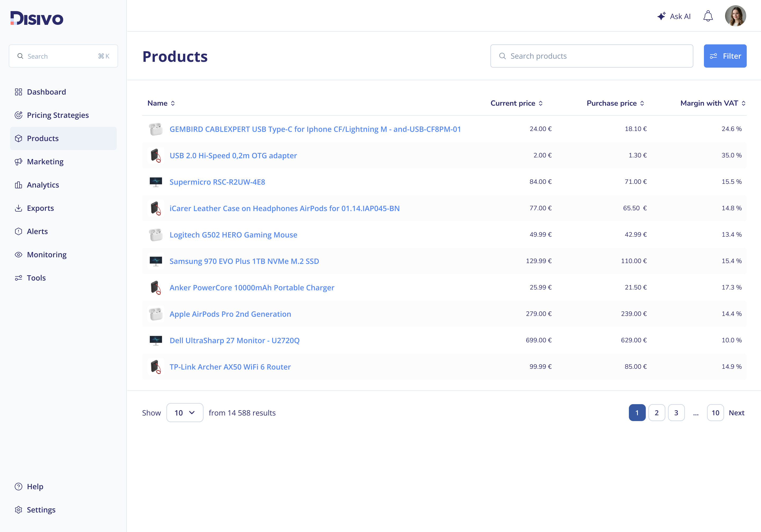
Task: Open USB 2.0 Hi-Speed OTG adapter link
Action: 233,155
